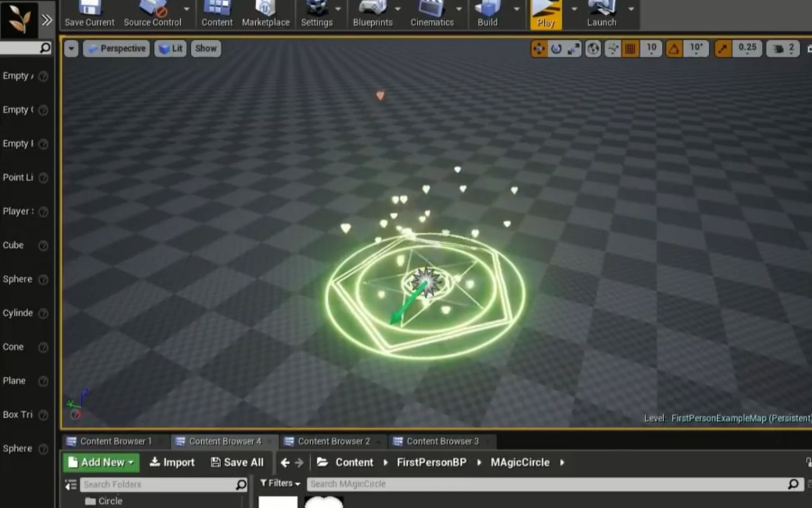Open the Perspective view dropdown

tap(116, 49)
